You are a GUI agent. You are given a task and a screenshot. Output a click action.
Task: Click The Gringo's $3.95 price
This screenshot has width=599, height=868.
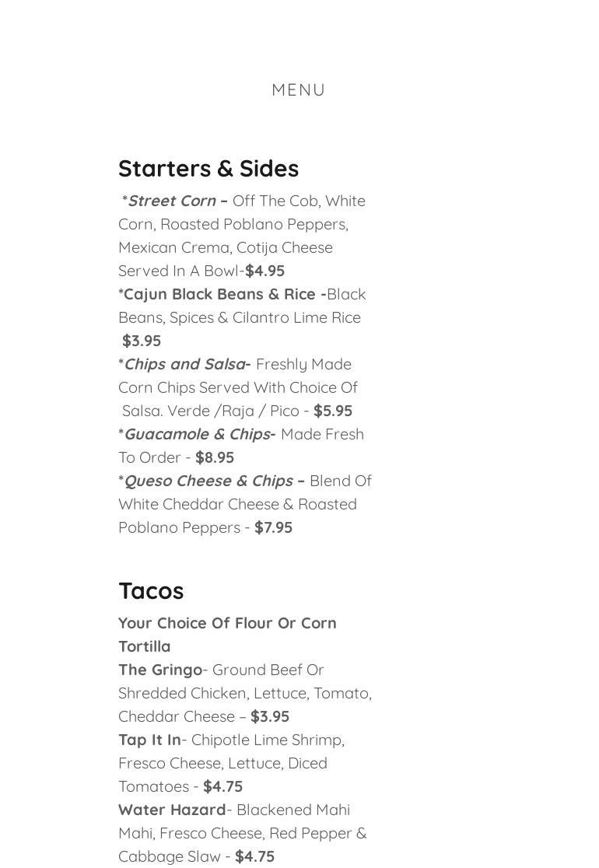coord(270,716)
